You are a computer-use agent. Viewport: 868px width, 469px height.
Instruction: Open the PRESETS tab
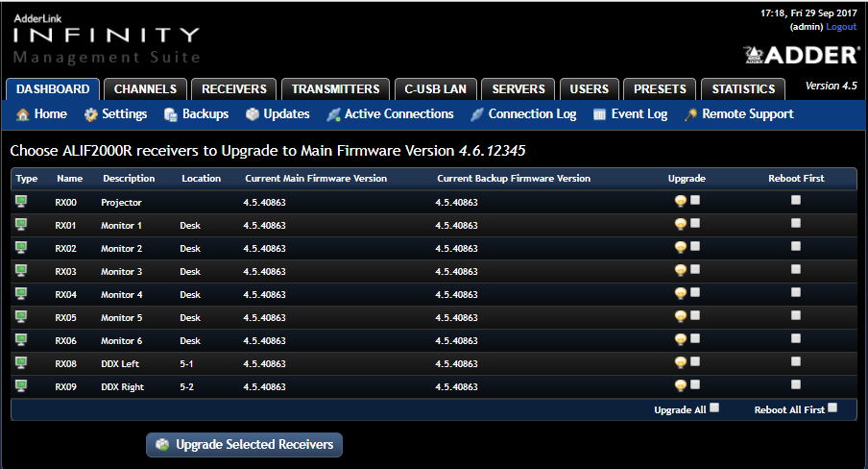(660, 89)
